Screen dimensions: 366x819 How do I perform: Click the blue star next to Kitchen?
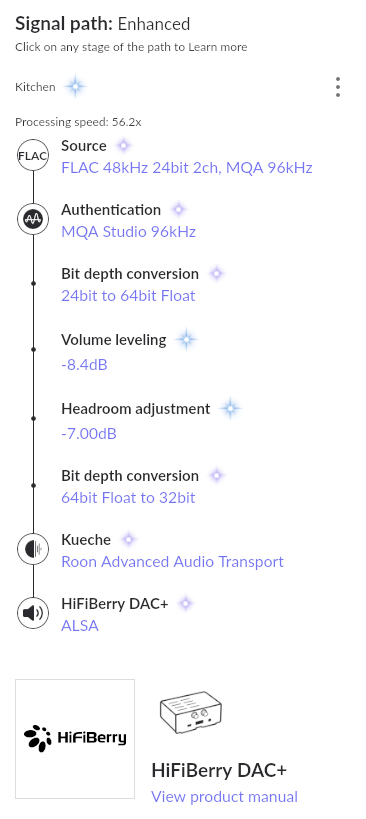(x=75, y=86)
